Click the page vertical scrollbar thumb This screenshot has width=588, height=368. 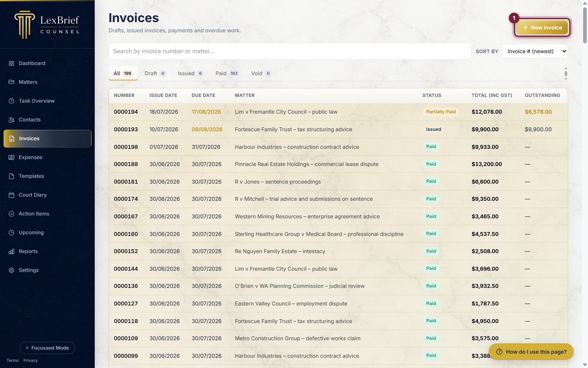click(x=585, y=26)
